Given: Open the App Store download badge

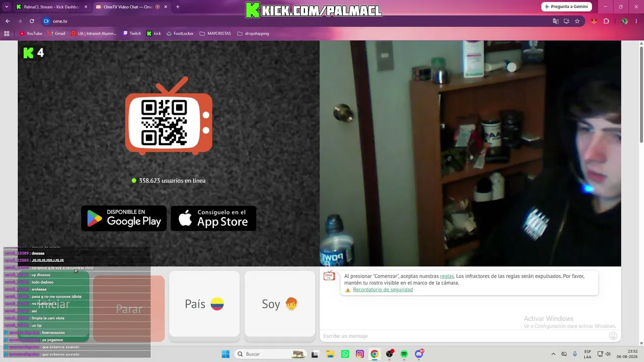Looking at the screenshot, I should (213, 218).
